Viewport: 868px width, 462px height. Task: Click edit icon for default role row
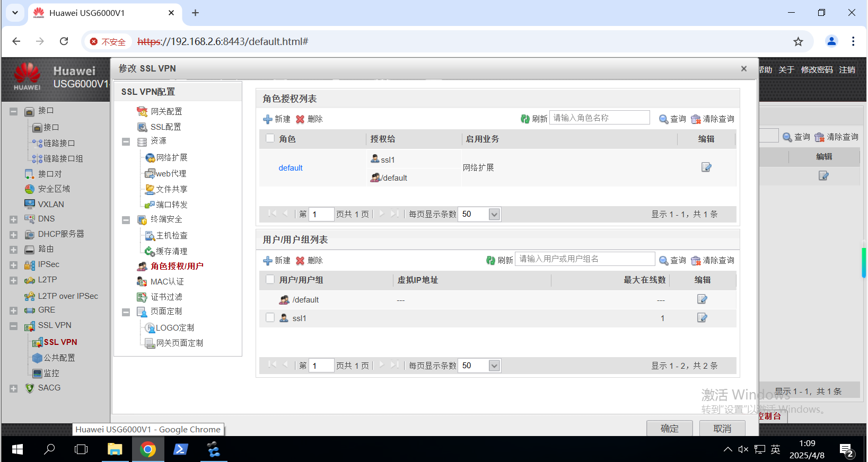706,167
